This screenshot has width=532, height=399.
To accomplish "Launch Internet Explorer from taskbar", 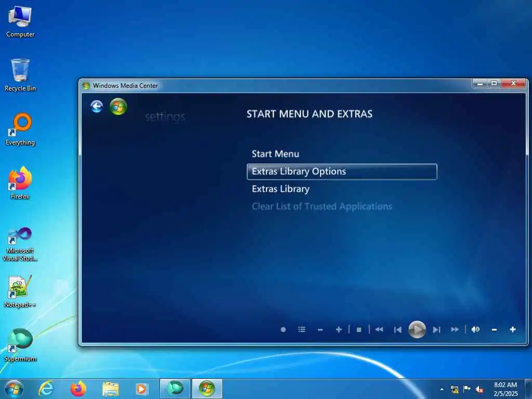I will pyautogui.click(x=46, y=389).
